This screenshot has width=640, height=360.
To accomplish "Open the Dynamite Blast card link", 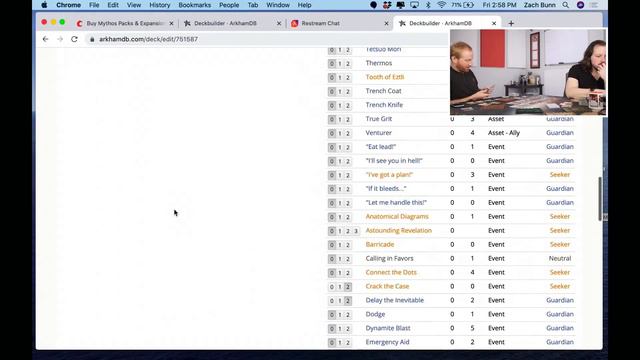I will point(388,328).
